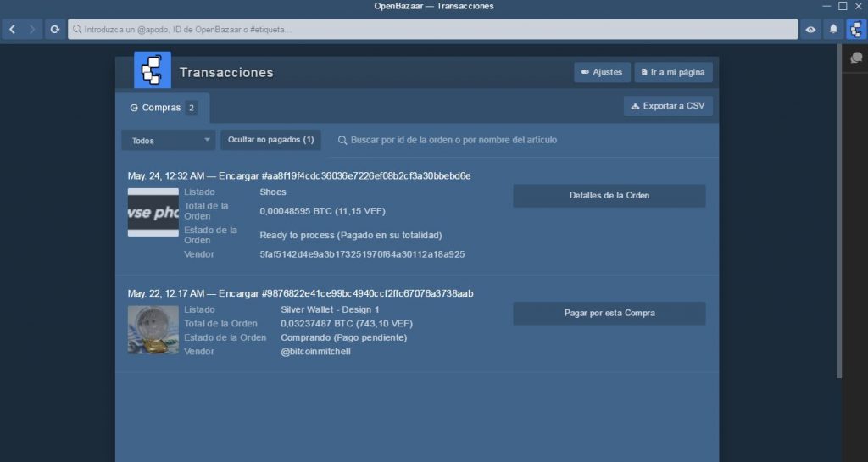Image resolution: width=868 pixels, height=462 pixels.
Task: Click Ir a mi página button
Action: (x=673, y=72)
